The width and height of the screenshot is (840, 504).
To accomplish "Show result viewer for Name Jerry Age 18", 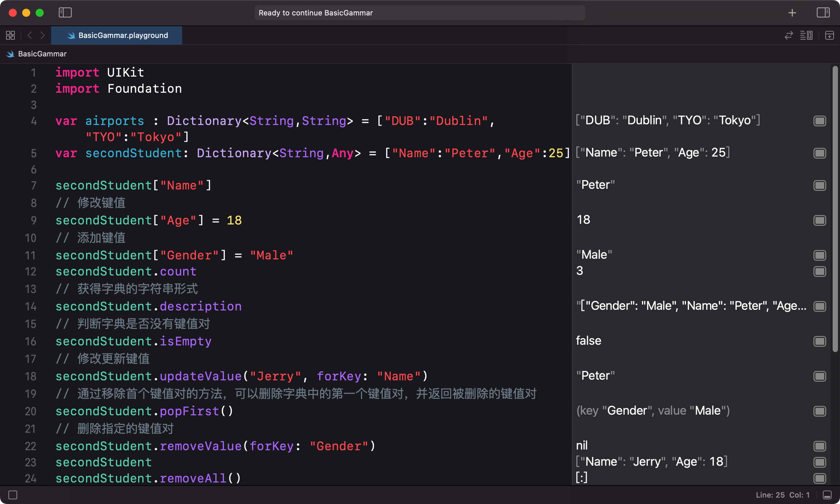I will click(x=820, y=462).
